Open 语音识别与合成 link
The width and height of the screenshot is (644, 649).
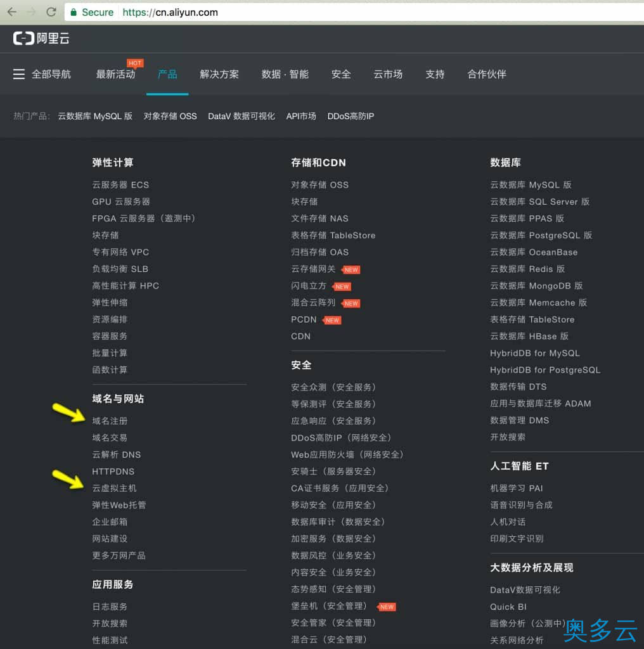point(521,505)
